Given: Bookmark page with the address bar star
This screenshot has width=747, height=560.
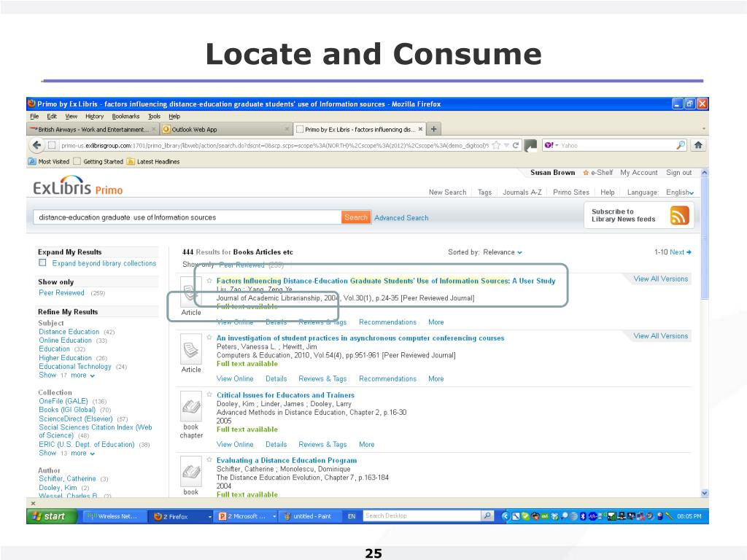Looking at the screenshot, I should (x=496, y=145).
